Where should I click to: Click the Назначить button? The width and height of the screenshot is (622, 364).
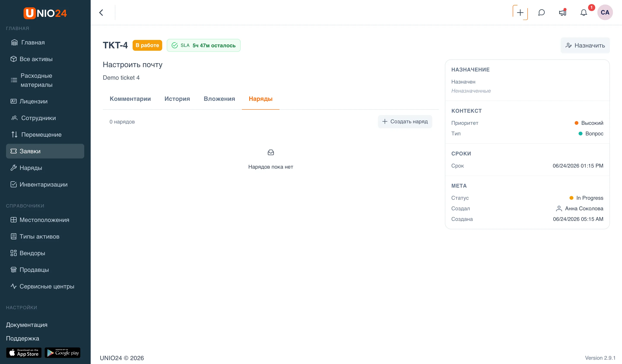coord(585,45)
